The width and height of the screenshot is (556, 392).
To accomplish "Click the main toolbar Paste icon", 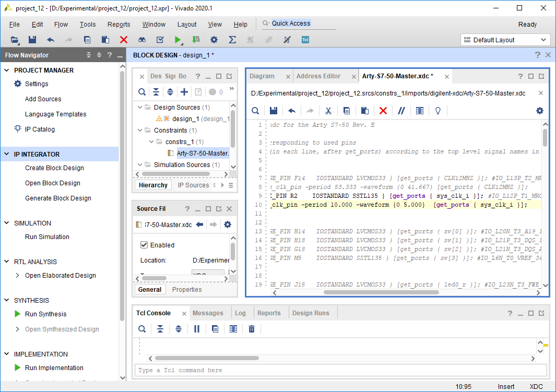I will [x=105, y=40].
